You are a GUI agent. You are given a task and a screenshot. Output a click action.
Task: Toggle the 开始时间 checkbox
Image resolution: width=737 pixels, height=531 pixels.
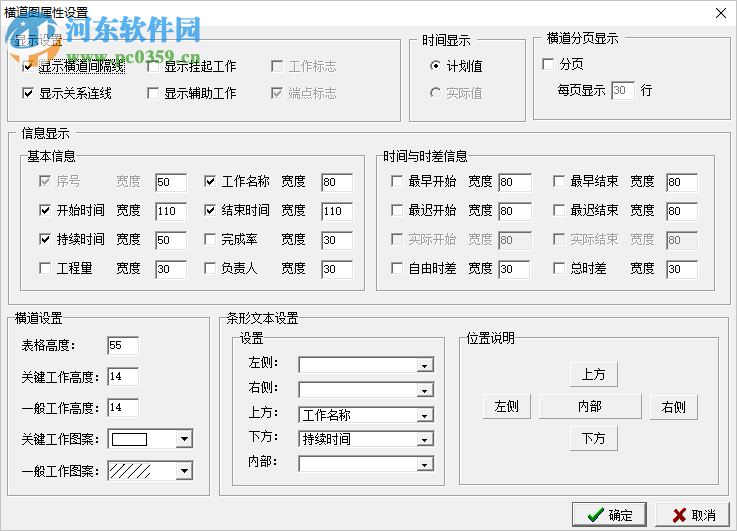[45, 210]
